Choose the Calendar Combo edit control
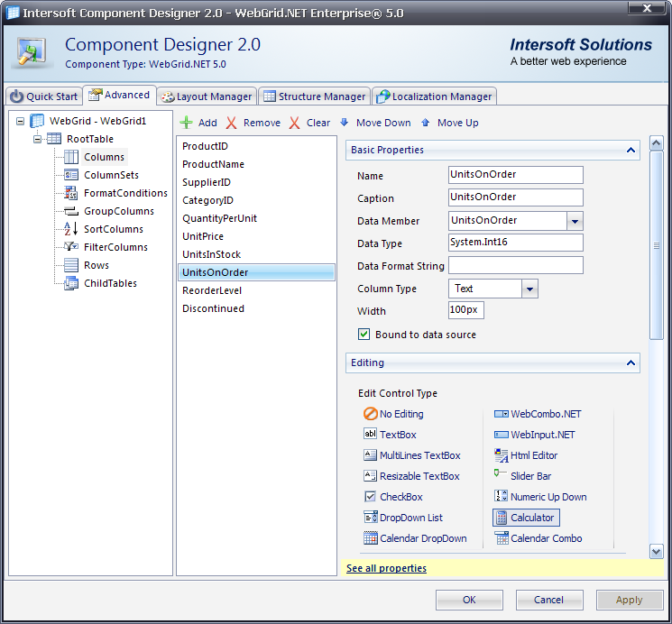 pos(539,538)
